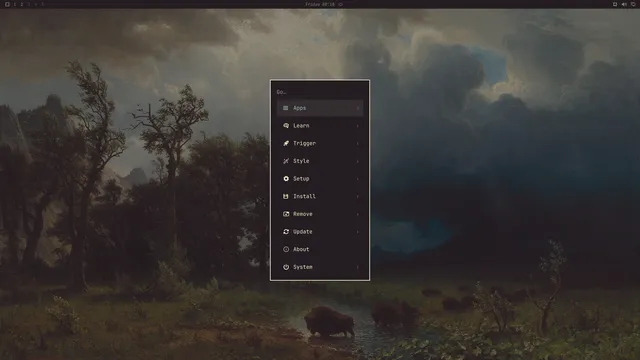Open the launcher icon in the top bar

coord(7,4)
